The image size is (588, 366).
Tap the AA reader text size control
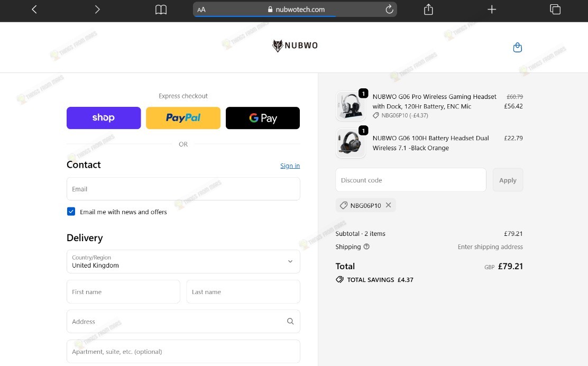[201, 10]
